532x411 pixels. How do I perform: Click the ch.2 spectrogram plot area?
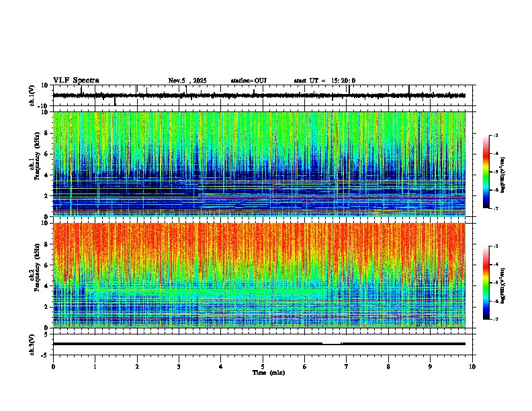coord(259,275)
